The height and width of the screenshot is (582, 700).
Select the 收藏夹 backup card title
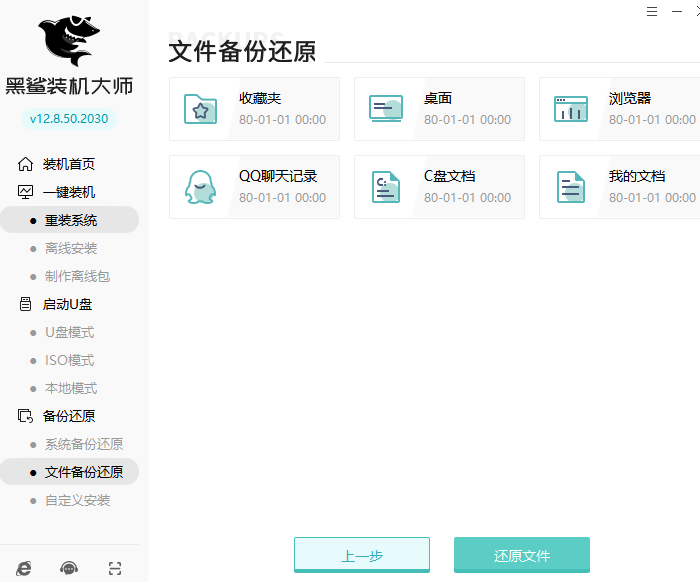pos(260,98)
